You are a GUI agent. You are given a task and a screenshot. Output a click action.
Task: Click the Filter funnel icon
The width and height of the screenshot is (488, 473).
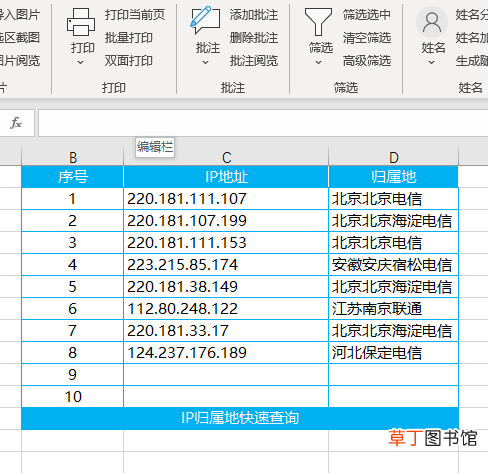[x=318, y=22]
